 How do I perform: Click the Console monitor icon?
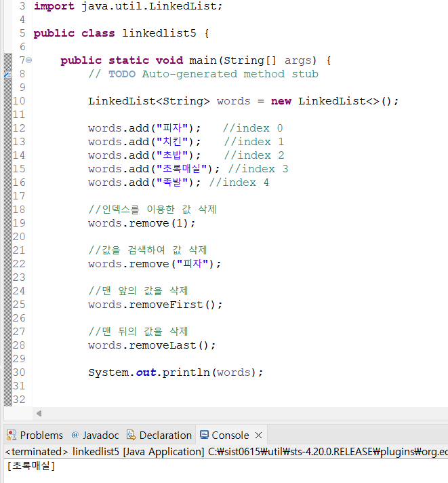(204, 434)
